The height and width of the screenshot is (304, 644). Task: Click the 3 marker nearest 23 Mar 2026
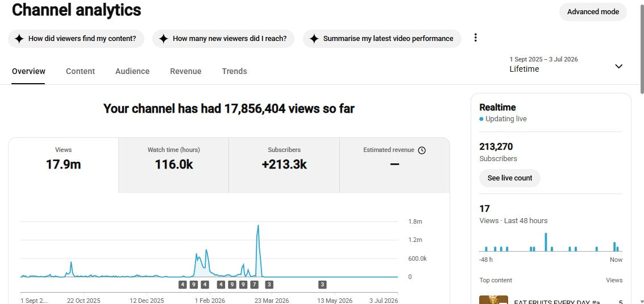tap(269, 284)
